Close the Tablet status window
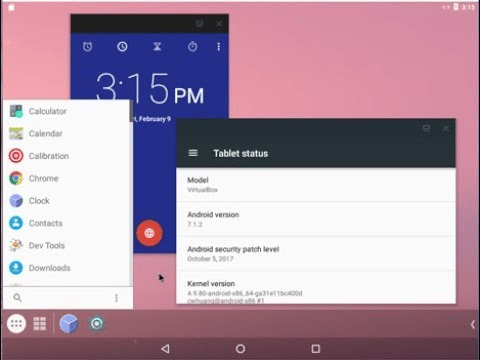The image size is (480, 360). click(446, 128)
